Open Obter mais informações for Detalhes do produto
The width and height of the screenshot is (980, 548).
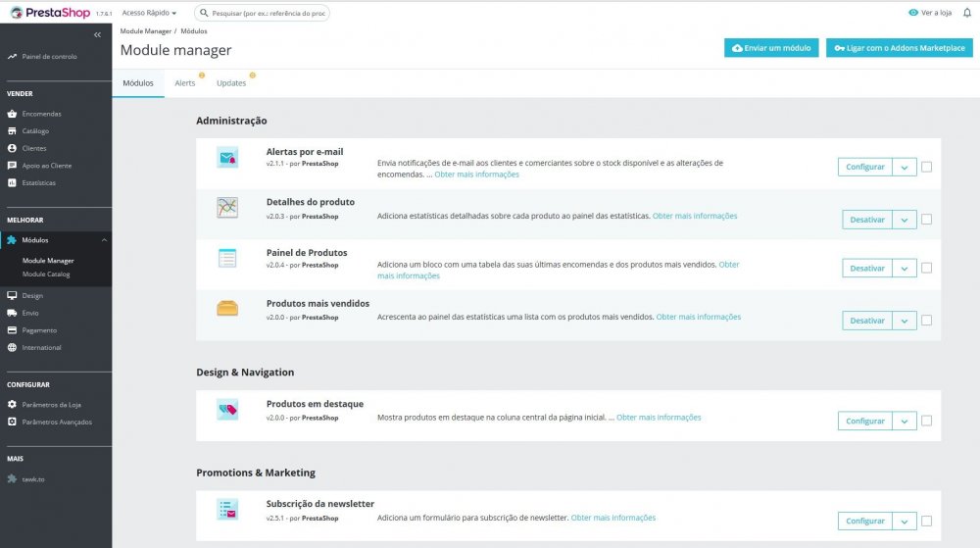click(695, 216)
